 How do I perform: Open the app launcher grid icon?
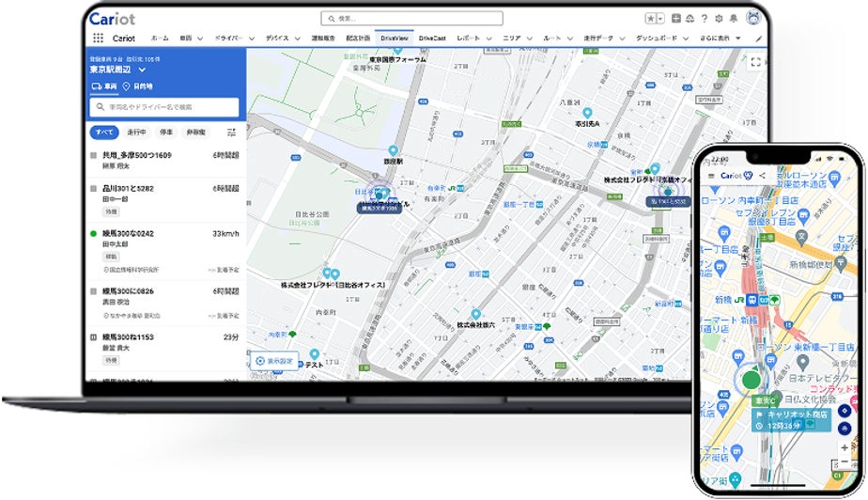[98, 38]
